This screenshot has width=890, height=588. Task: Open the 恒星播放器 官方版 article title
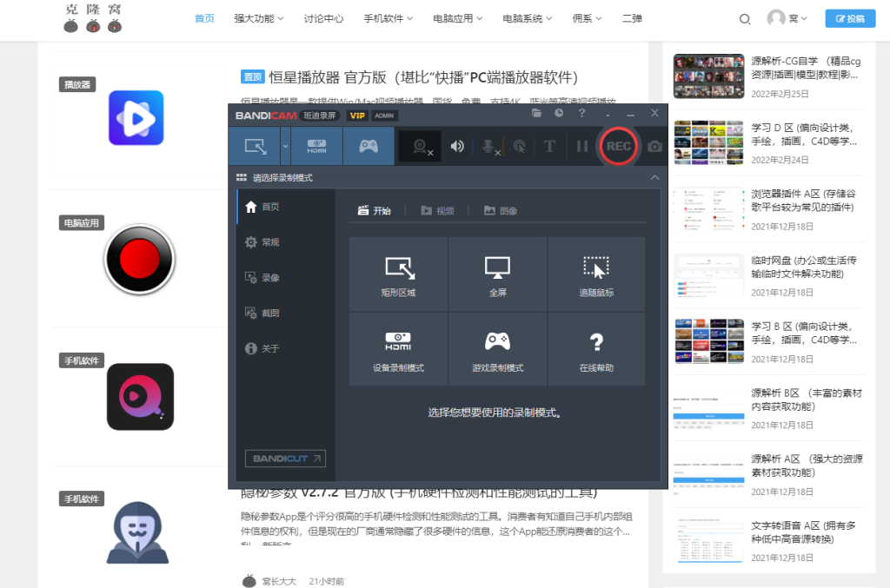point(423,77)
